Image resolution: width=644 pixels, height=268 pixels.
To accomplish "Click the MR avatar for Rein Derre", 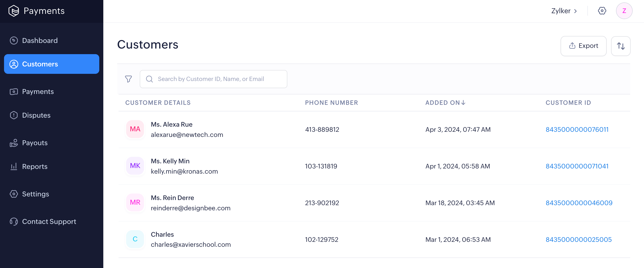I will [135, 202].
